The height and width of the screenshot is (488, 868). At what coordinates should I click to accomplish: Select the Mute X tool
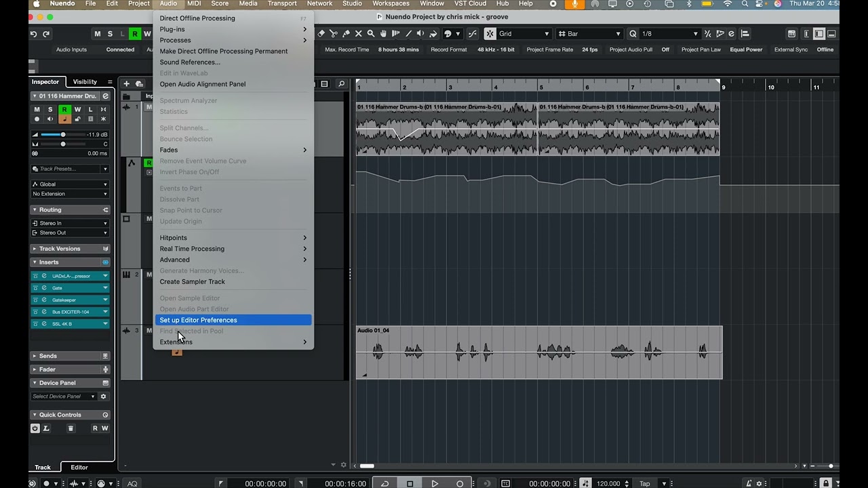pos(358,34)
